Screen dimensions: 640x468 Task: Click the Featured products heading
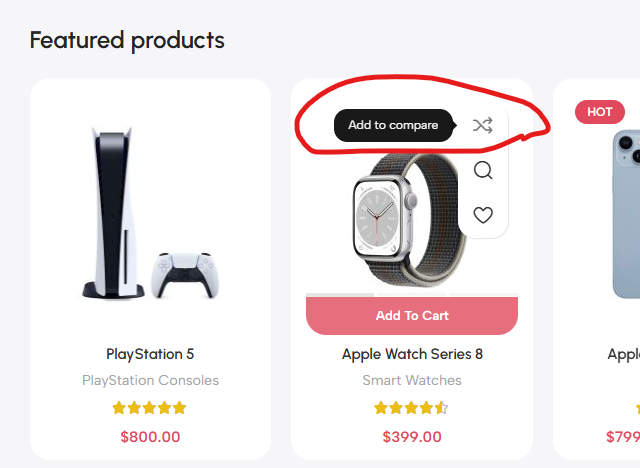click(127, 41)
